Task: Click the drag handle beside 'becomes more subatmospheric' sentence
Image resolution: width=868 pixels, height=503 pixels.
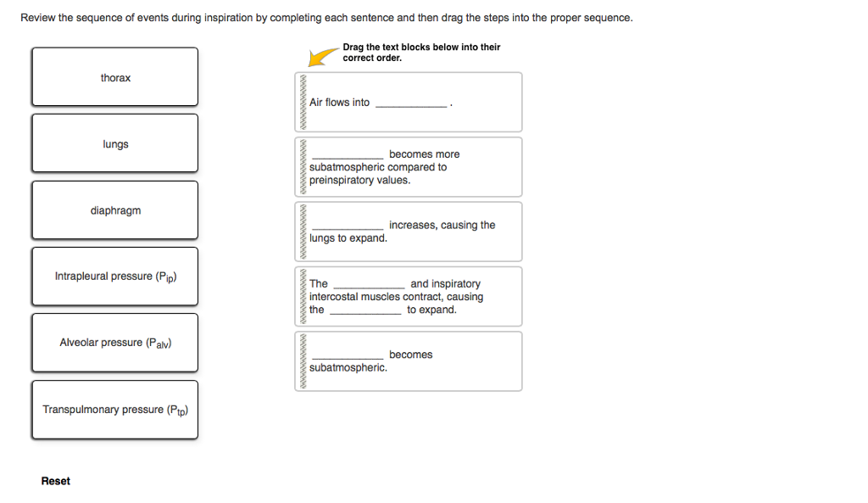Action: (x=303, y=166)
